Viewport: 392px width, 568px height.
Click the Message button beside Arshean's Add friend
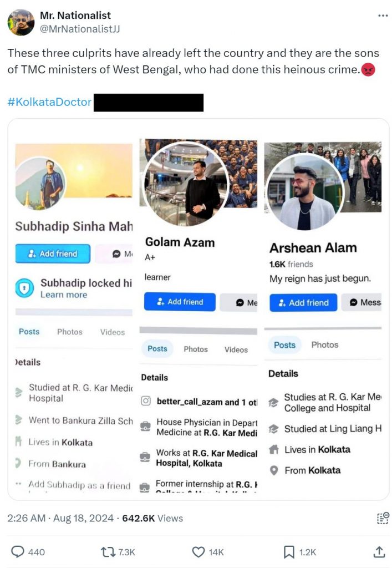(x=365, y=302)
